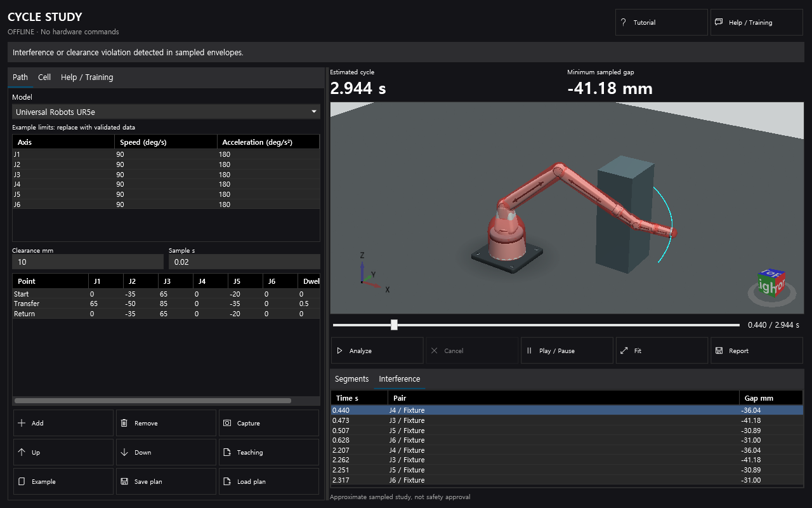Click the Example document icon
Screen dimensions: 812x508
click(22, 481)
